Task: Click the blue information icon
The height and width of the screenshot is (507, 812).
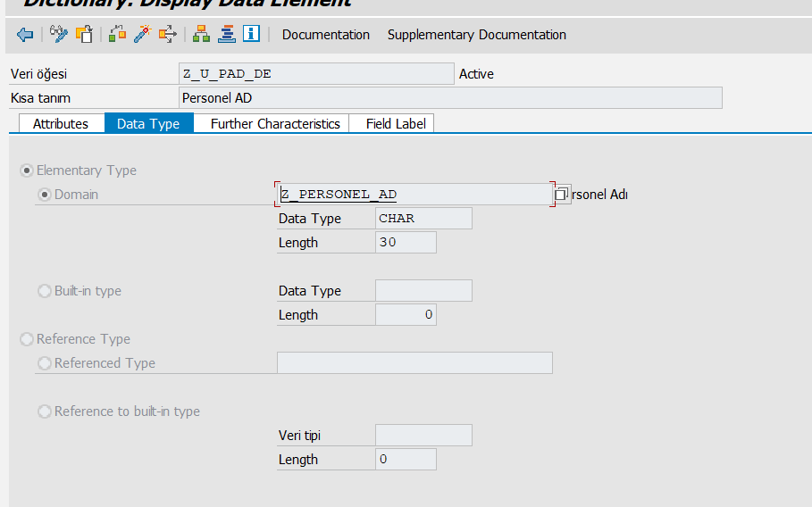Action: click(x=251, y=35)
